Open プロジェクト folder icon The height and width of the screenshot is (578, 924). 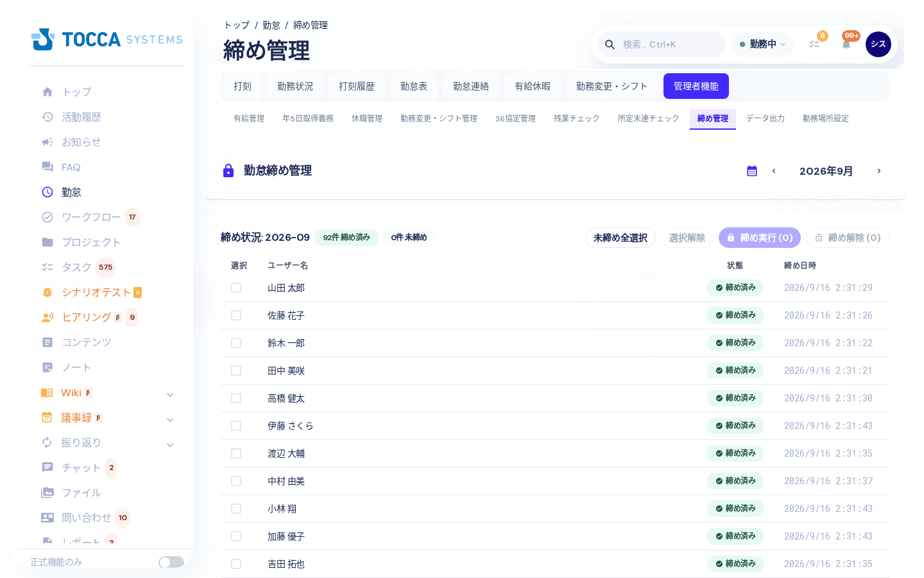[47, 242]
